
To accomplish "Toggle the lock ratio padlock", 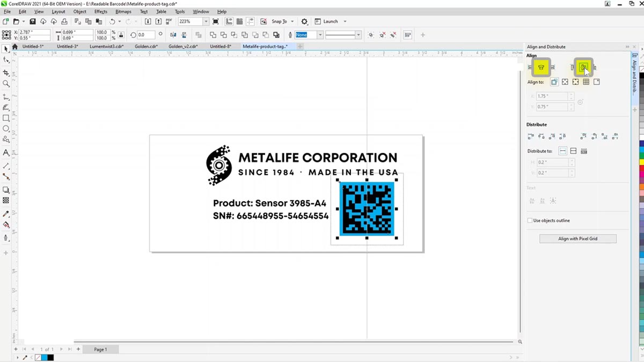I will (121, 35).
